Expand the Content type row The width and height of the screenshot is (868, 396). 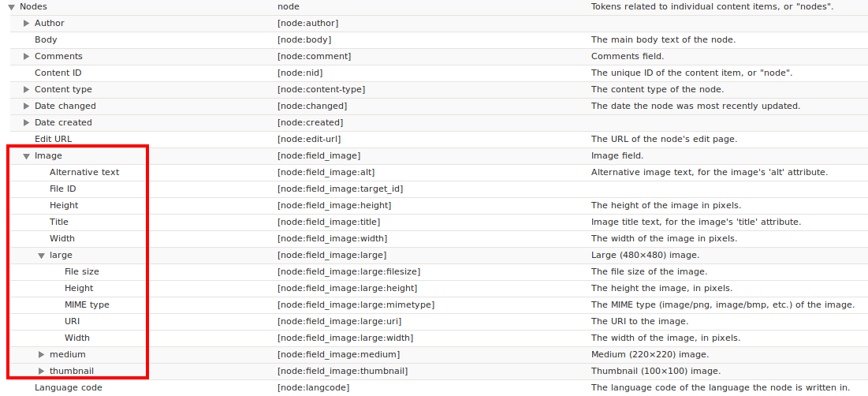(x=27, y=90)
